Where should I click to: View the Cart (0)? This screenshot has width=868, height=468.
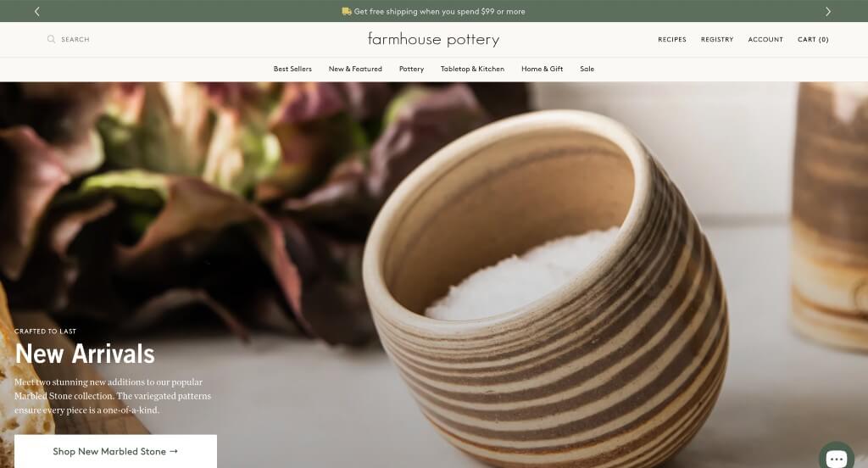(813, 39)
